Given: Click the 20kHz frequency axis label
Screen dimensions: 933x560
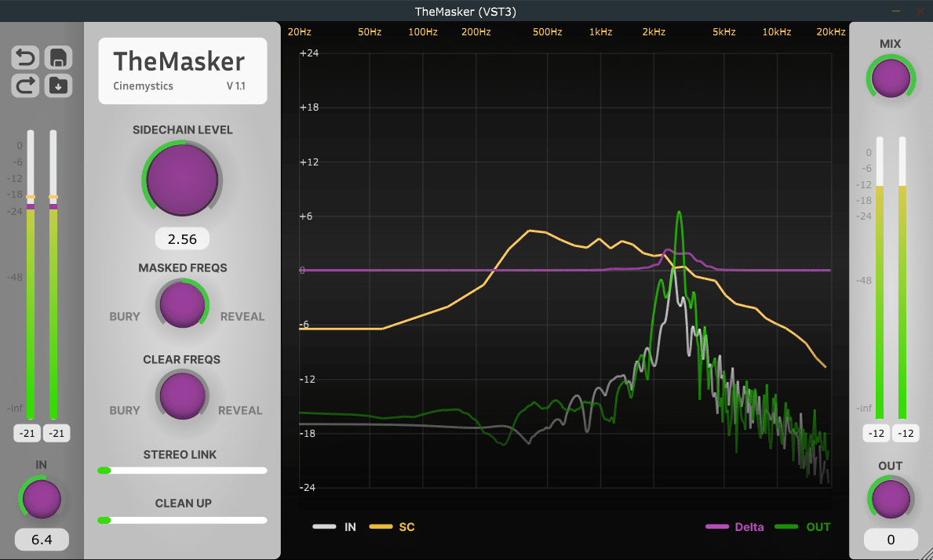Looking at the screenshot, I should 831,31.
